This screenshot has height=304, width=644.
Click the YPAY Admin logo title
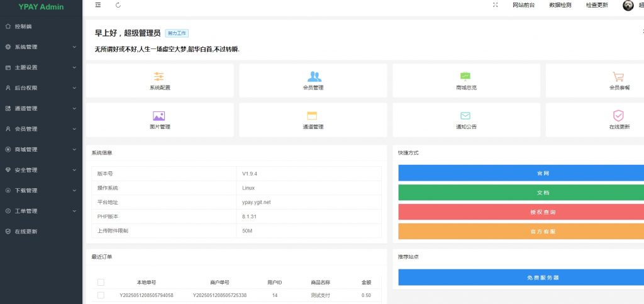pos(41,6)
